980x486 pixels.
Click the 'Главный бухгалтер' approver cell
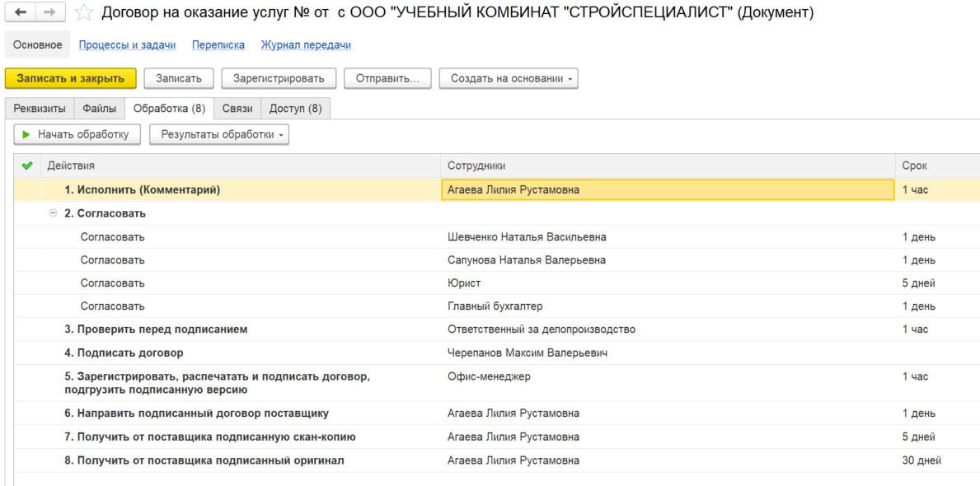(x=495, y=306)
